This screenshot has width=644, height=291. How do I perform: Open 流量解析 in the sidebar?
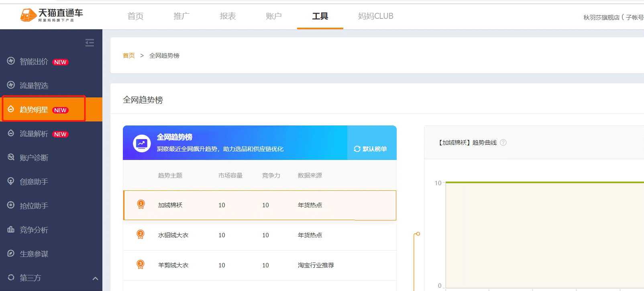pyautogui.click(x=34, y=134)
